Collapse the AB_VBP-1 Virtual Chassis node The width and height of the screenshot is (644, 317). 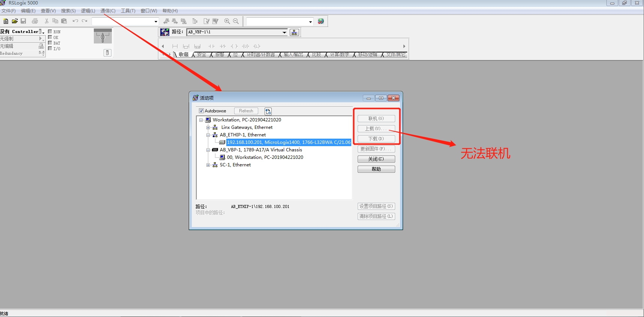click(x=208, y=150)
